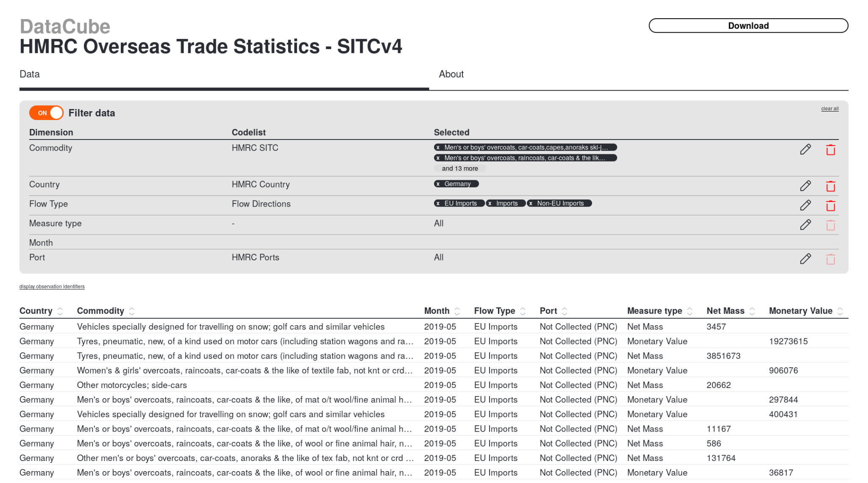Image resolution: width=868 pixels, height=483 pixels.
Task: Sort the table by Country column
Action: click(60, 311)
